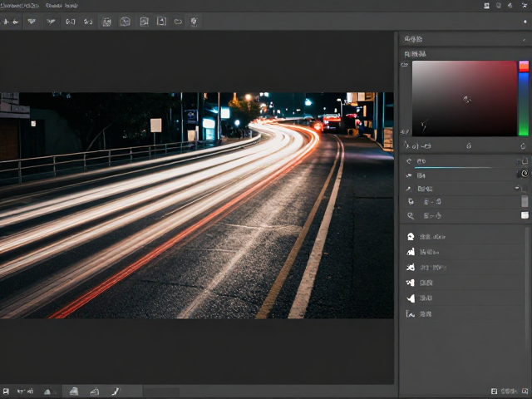Click the first bracket-pair icon in top toolbar
The width and height of the screenshot is (532, 399).
point(70,22)
